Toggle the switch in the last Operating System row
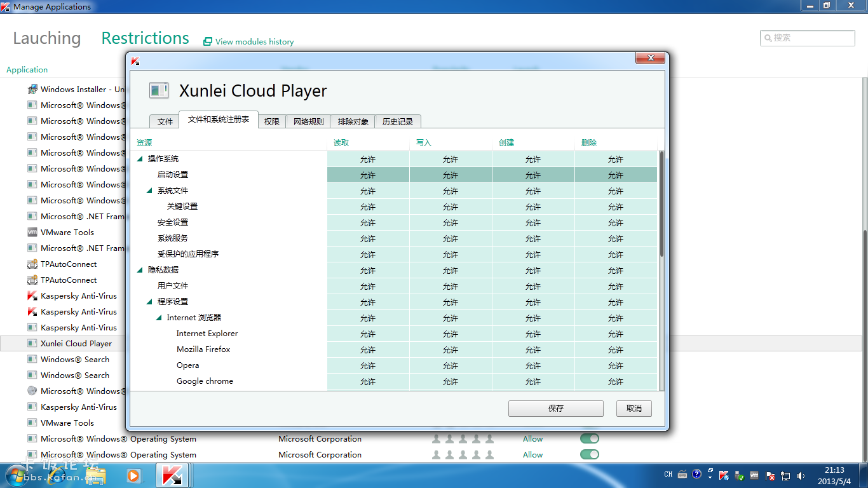868x488 pixels. point(590,454)
